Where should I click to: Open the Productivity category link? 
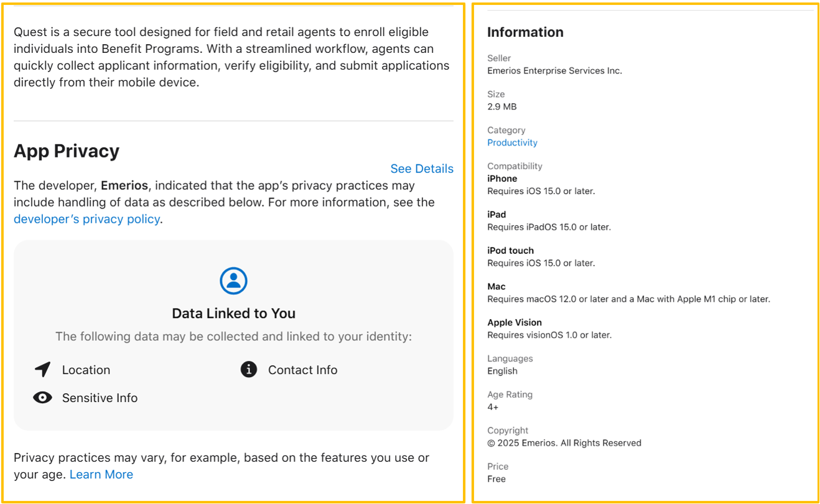(x=512, y=142)
